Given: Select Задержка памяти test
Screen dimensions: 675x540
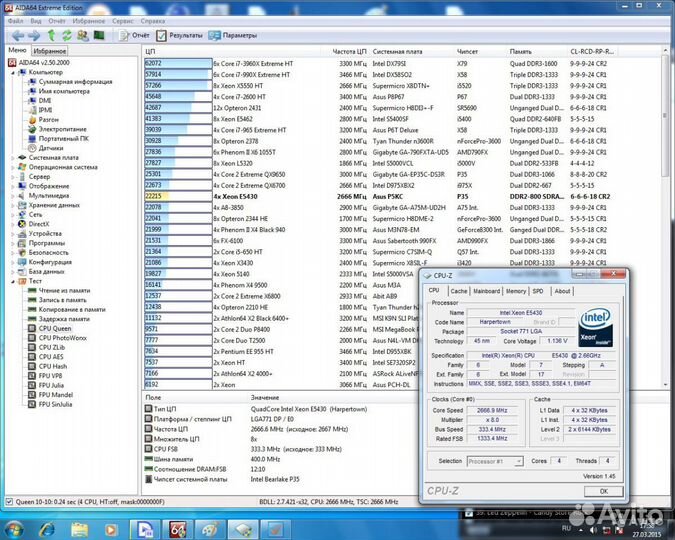Looking at the screenshot, I should (59, 319).
